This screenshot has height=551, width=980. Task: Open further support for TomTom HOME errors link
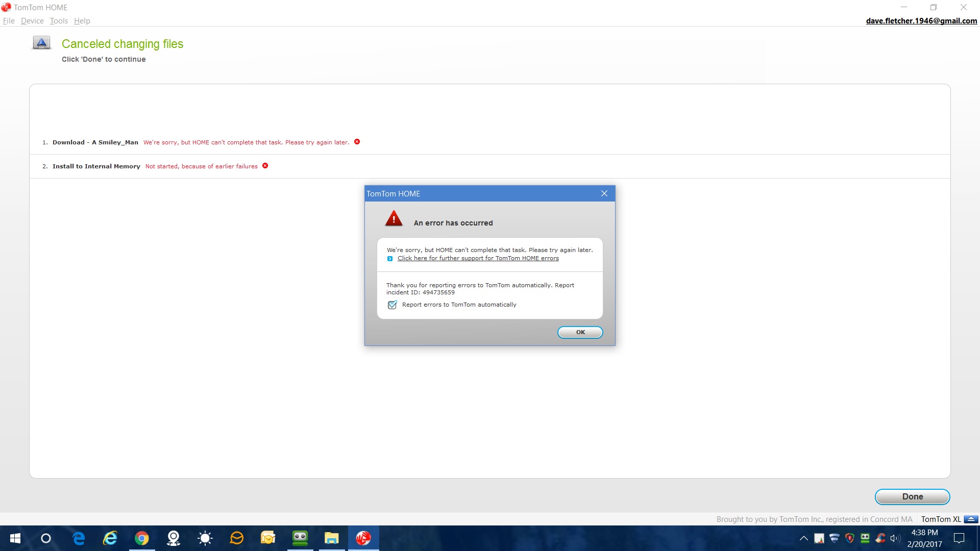click(478, 258)
